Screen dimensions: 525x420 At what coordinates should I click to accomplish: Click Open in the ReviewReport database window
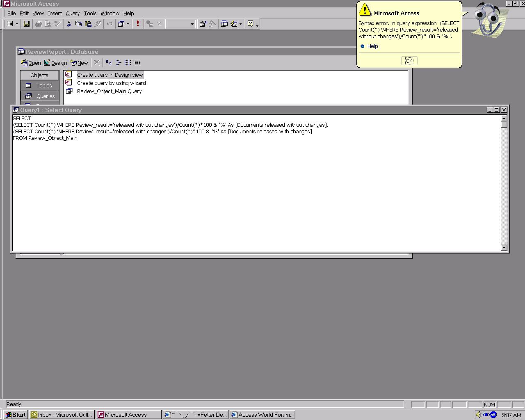pyautogui.click(x=31, y=63)
